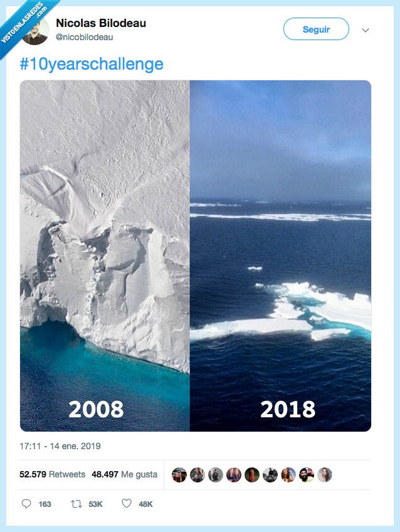Click the @nicobilodeau handle
The image size is (400, 532).
85,37
